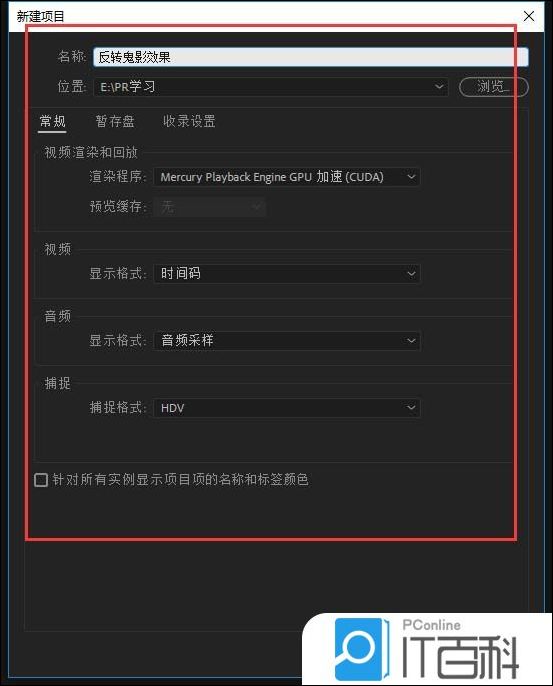The height and width of the screenshot is (686, 553).
Task: Expand the 捕捉格式 HDV dropdown
Action: [287, 408]
